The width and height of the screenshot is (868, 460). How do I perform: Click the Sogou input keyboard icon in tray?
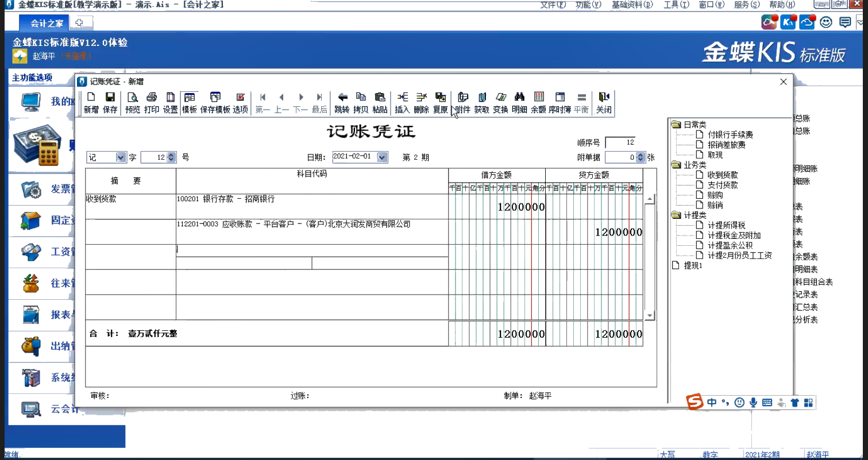coord(766,403)
